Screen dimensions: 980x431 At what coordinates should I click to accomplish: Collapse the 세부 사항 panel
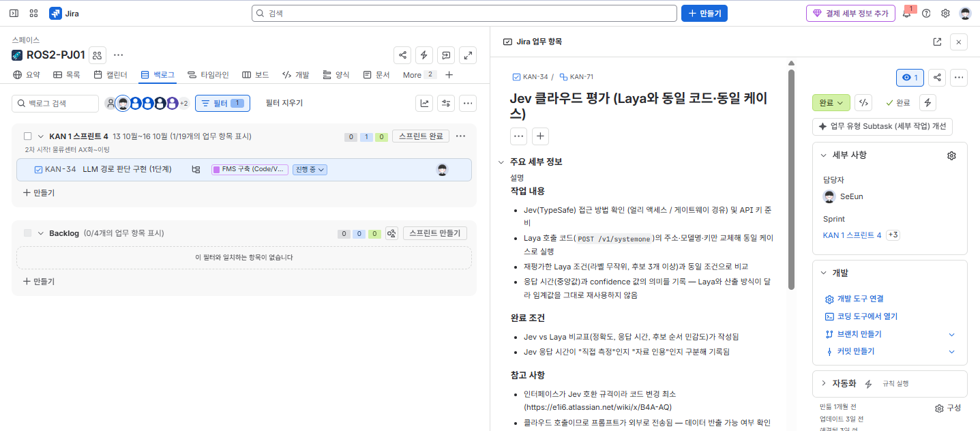click(x=823, y=155)
